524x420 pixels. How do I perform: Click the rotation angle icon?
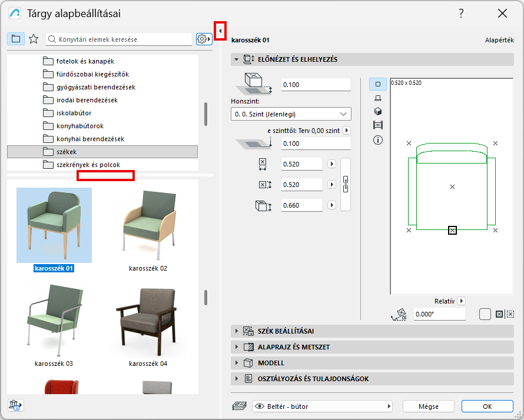(399, 314)
